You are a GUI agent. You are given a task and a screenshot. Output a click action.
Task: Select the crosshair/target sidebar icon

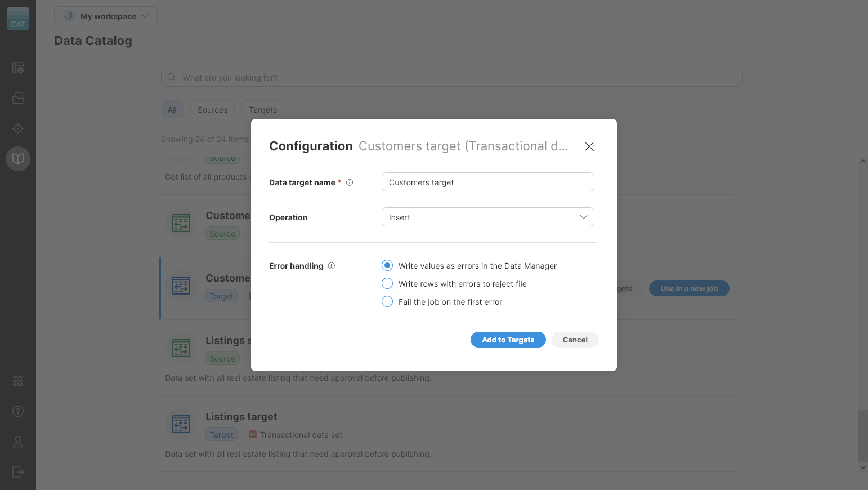(17, 128)
